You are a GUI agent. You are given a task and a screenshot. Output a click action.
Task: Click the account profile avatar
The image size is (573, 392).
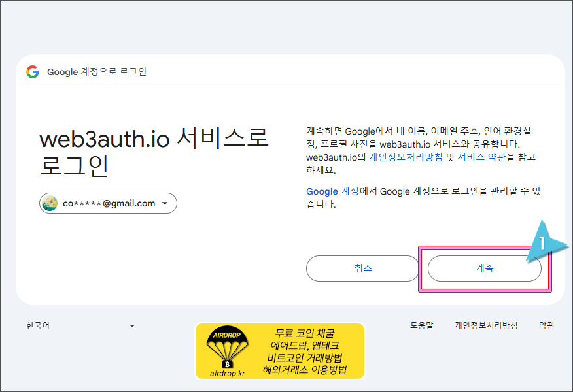coord(50,203)
